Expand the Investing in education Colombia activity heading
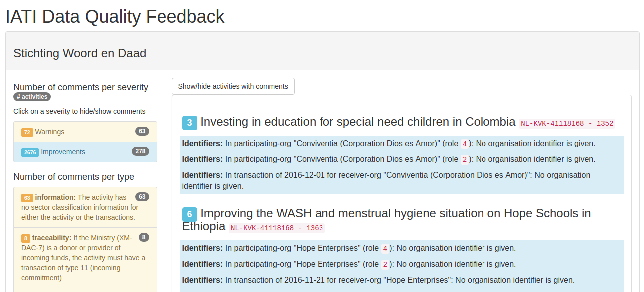The image size is (644, 292). click(357, 122)
